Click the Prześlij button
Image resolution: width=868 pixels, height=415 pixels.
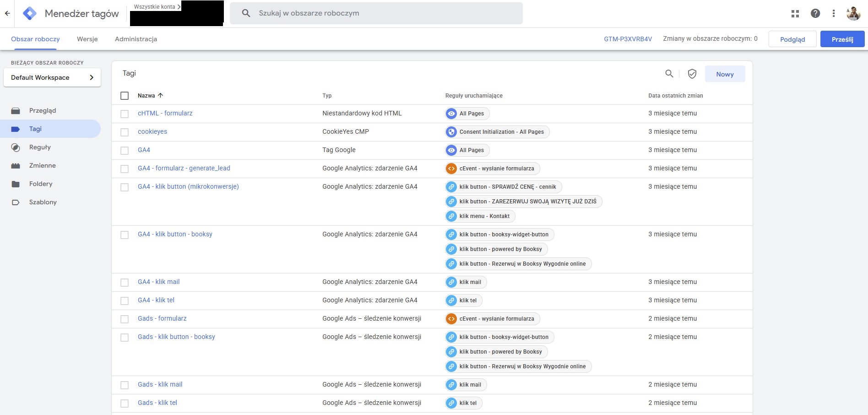[842, 39]
